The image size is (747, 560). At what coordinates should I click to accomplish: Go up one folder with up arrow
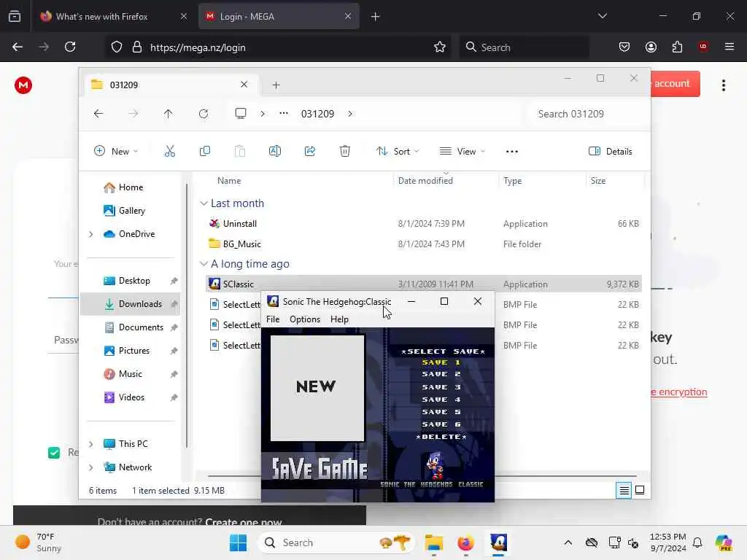pos(169,114)
